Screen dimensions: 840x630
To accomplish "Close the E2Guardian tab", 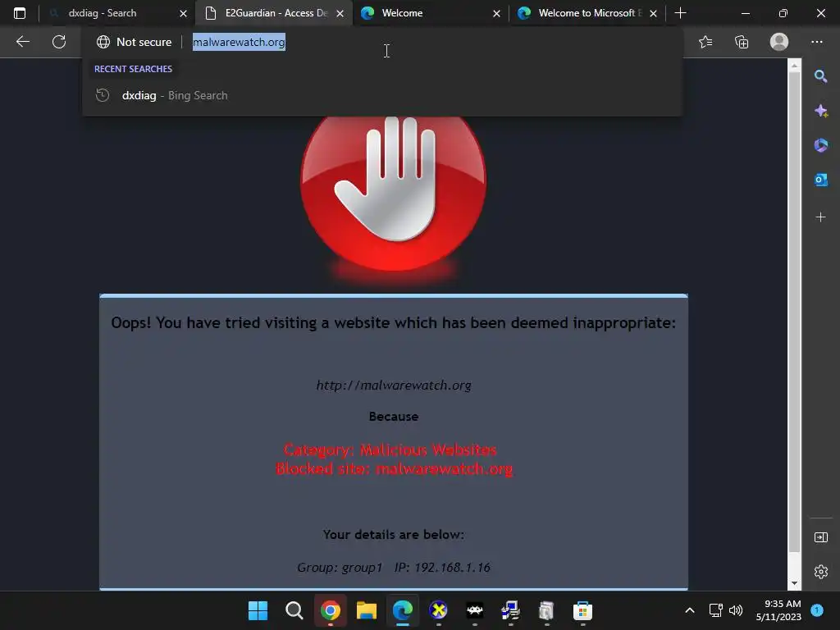I will (340, 13).
